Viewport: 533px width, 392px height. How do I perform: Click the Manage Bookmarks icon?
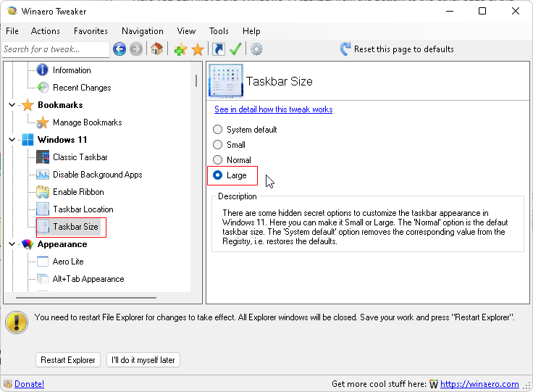point(43,122)
